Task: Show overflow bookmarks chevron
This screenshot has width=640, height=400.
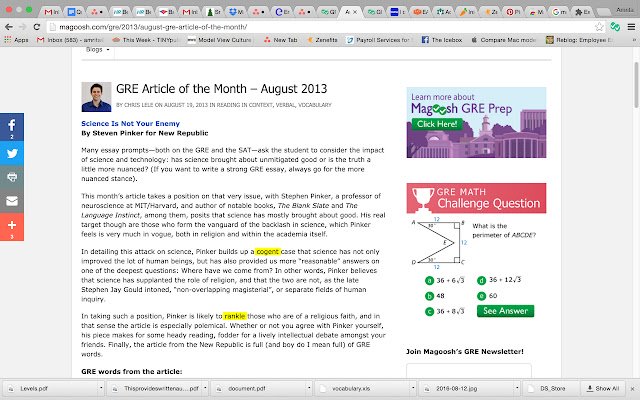Action: pyautogui.click(x=634, y=40)
